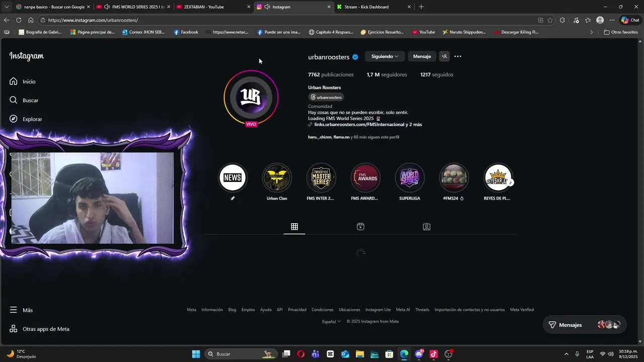The width and height of the screenshot is (644, 362).
Task: Open the Mensajes floating panel
Action: click(x=585, y=325)
